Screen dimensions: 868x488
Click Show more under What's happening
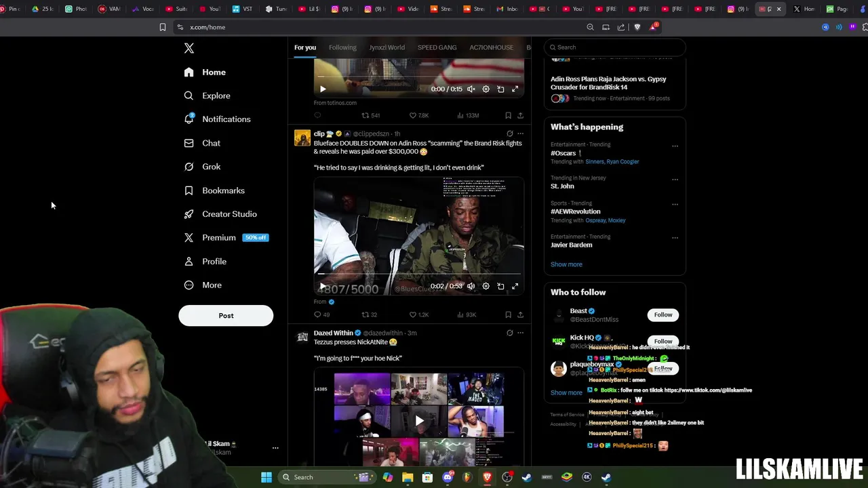(566, 264)
